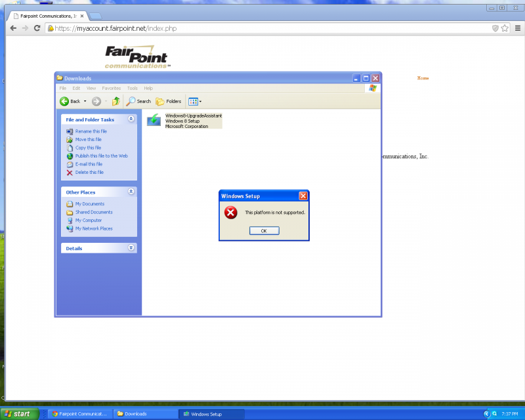Go up one folder level
Viewport: 525px width, 420px height.
[116, 101]
